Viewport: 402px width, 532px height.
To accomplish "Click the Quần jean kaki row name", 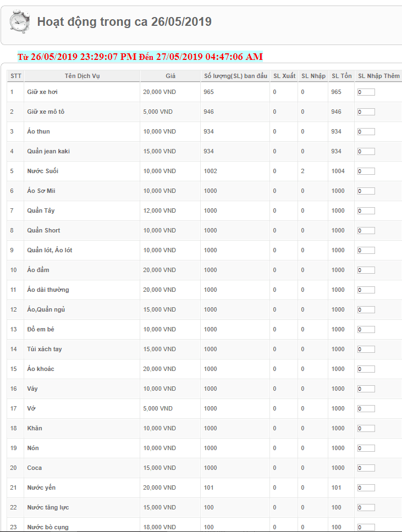I will pyautogui.click(x=48, y=151).
